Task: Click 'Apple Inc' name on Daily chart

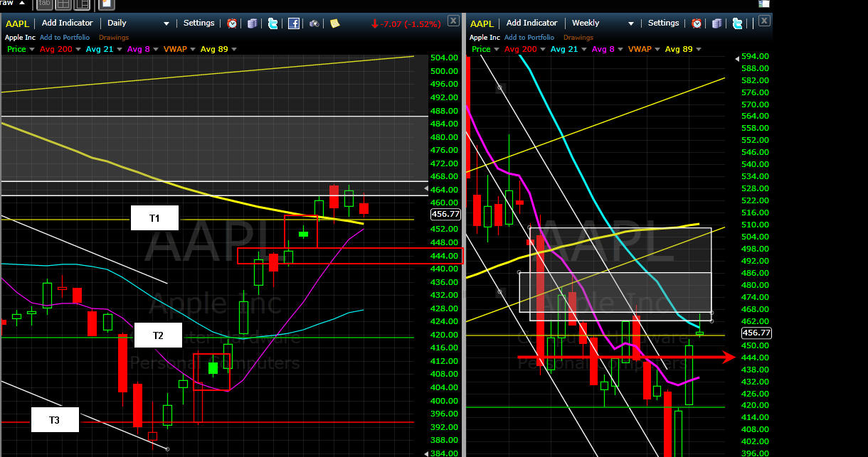Action: 19,37
